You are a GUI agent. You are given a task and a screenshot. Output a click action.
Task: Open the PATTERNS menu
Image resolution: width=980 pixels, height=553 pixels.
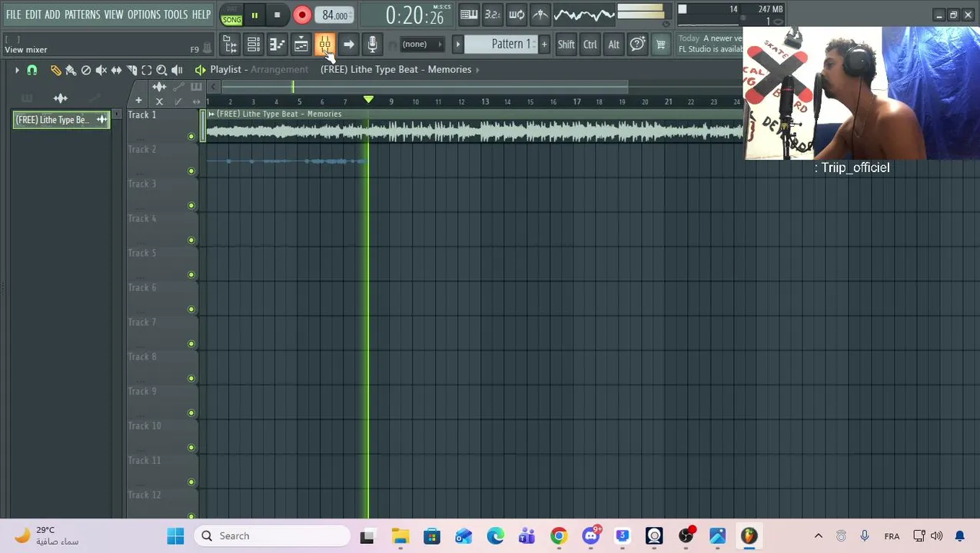(x=82, y=15)
